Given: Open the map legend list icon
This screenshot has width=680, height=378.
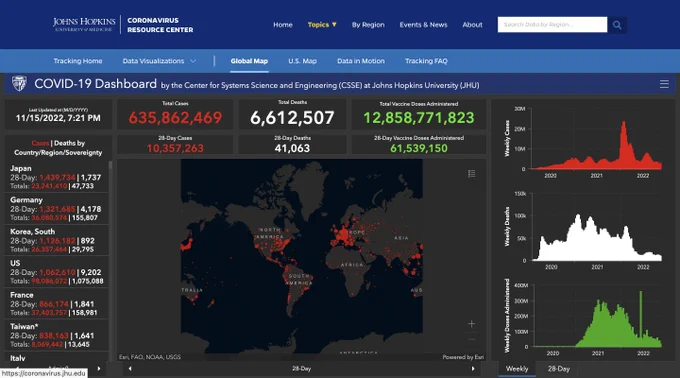Looking at the screenshot, I should (471, 174).
